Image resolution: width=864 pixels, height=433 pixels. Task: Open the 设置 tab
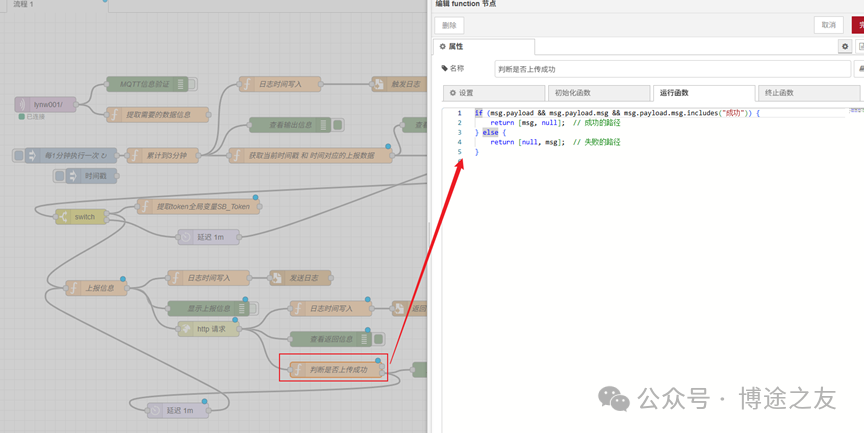coord(494,93)
